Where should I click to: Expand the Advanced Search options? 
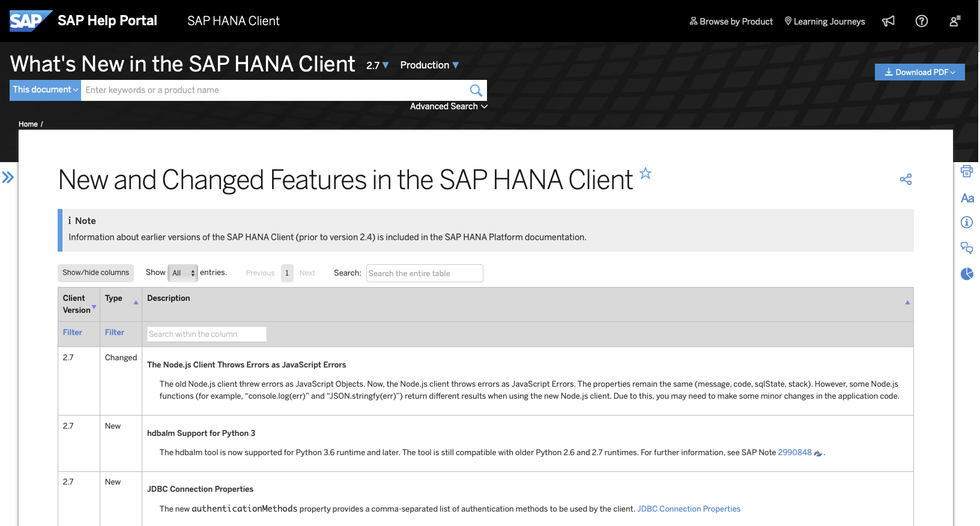point(449,106)
